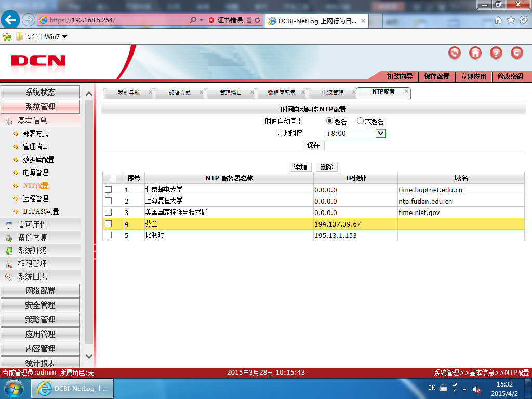Expand the 系统状态 sidebar section
Viewport: 532px width, 399px height.
coord(41,92)
